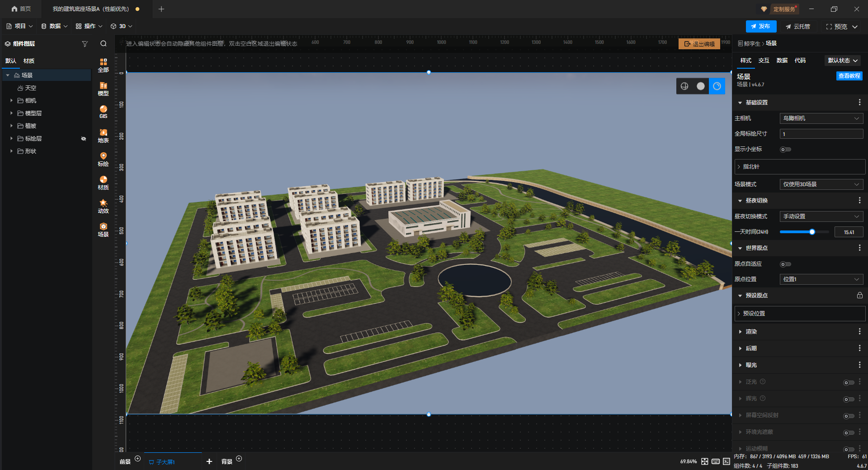
Task: Expand the 相机 folder in layer tree
Action: pyautogui.click(x=11, y=101)
